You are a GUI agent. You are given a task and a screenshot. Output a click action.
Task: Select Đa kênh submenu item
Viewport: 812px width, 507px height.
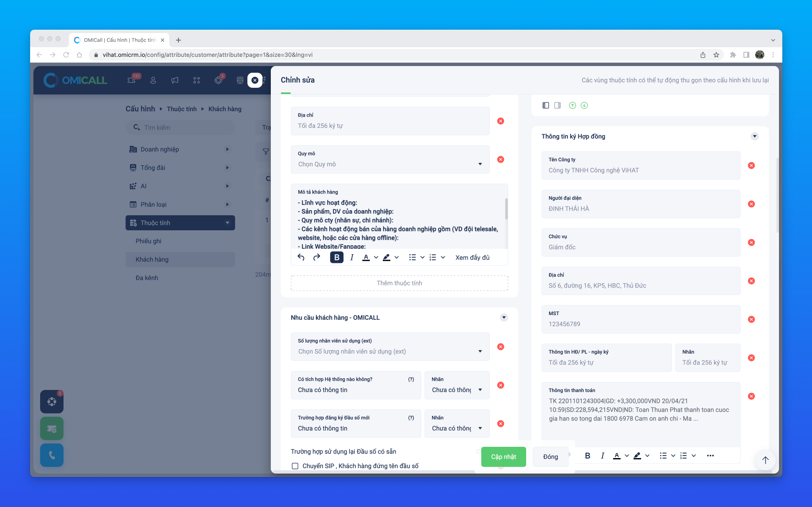point(147,278)
